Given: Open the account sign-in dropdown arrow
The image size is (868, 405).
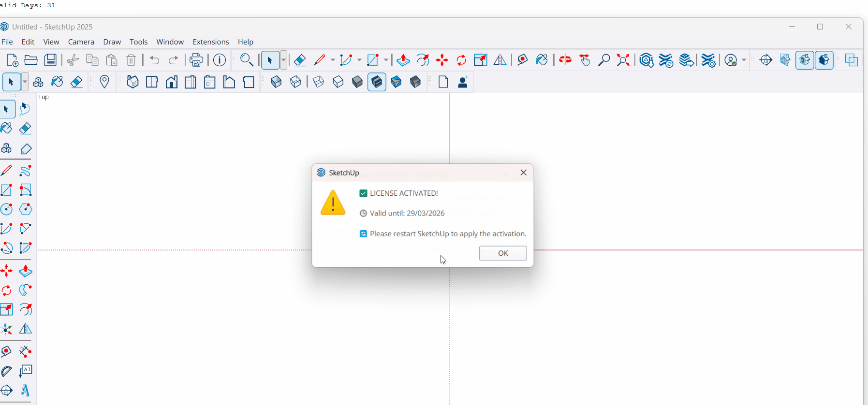Looking at the screenshot, I should coord(744,60).
